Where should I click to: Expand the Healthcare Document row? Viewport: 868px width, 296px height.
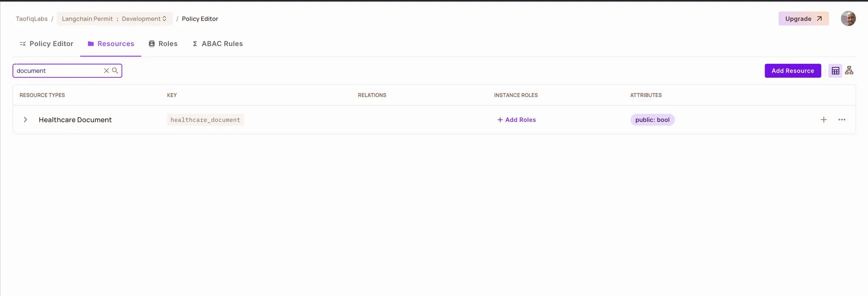tap(25, 120)
